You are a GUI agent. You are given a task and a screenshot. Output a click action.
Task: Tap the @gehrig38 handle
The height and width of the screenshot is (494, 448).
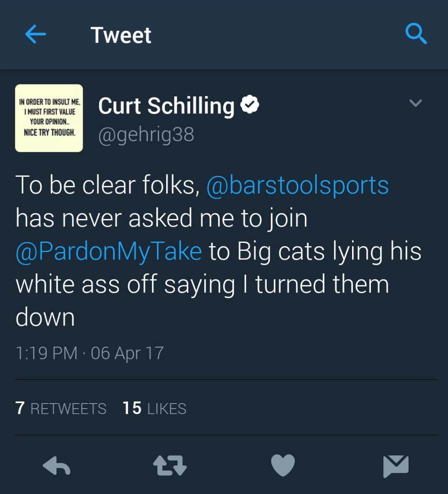click(x=146, y=135)
